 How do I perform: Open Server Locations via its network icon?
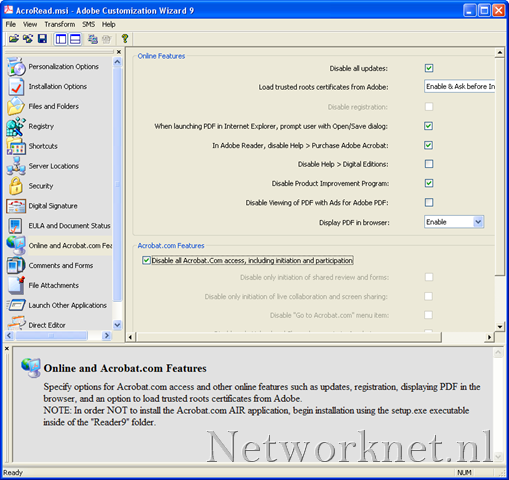(16, 166)
